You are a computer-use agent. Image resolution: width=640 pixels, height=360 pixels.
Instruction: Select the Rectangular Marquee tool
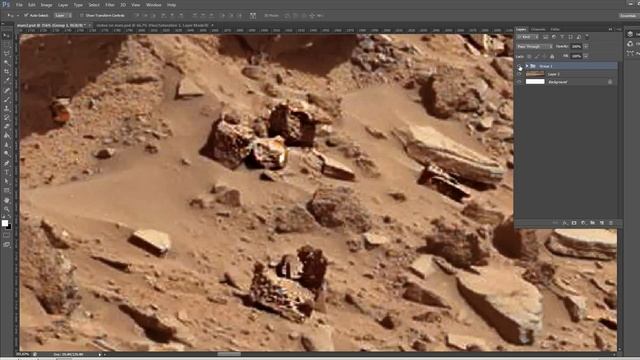click(x=7, y=44)
